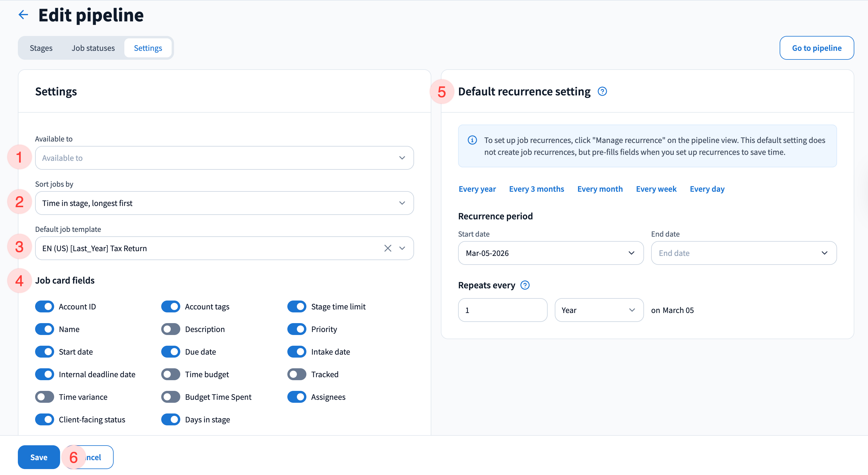Click the End date chevron icon
Viewport: 868px width, 475px height.
(824, 253)
